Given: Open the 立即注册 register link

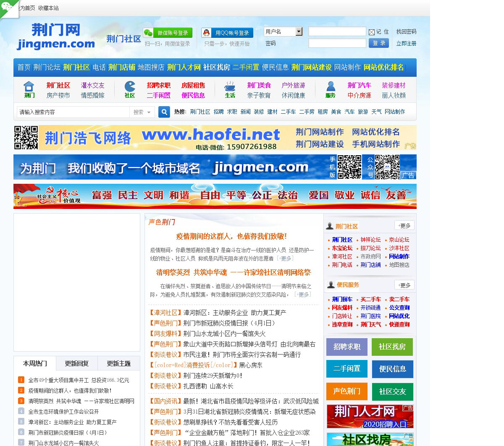Looking at the screenshot, I should (x=406, y=43).
